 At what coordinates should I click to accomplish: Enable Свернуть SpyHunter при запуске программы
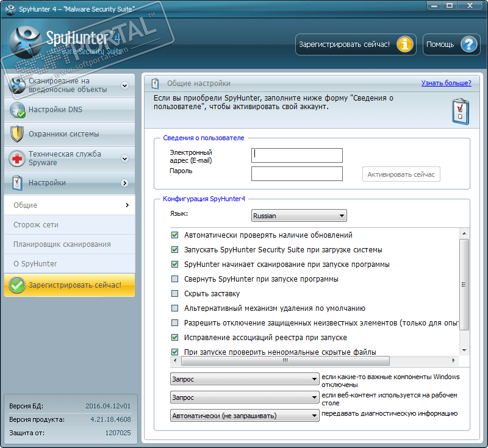(x=175, y=279)
